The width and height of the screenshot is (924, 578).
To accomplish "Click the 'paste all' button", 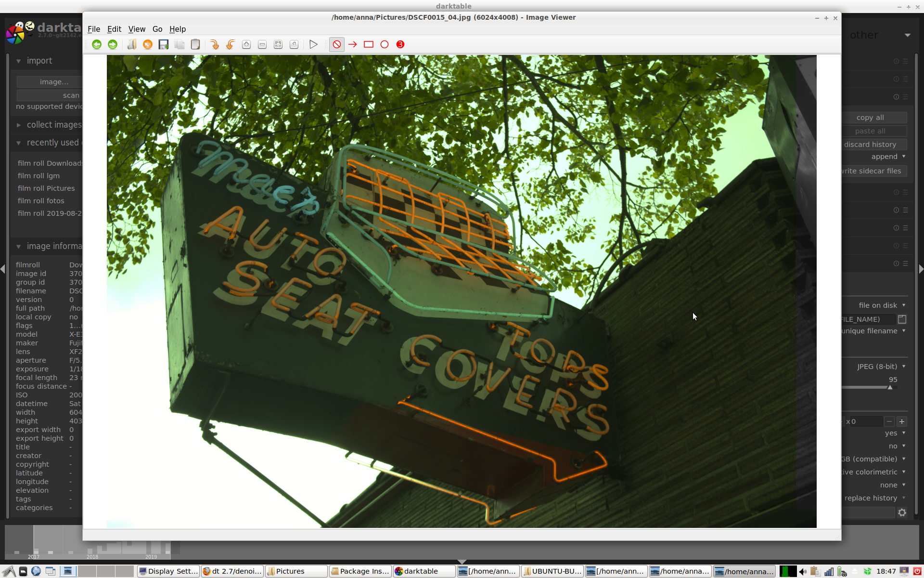I will pos(874,131).
